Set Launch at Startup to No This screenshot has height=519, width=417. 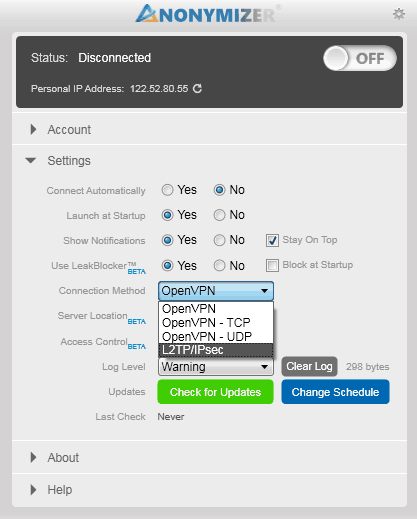tap(219, 215)
